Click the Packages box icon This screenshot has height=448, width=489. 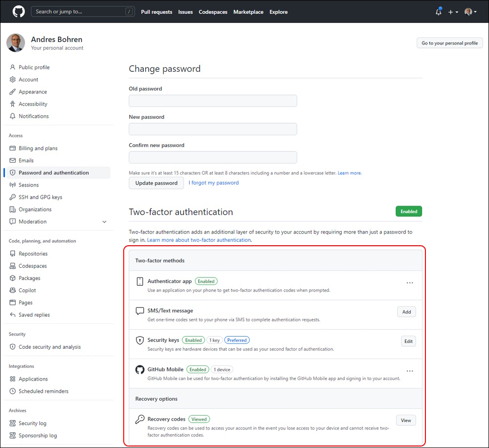click(13, 277)
